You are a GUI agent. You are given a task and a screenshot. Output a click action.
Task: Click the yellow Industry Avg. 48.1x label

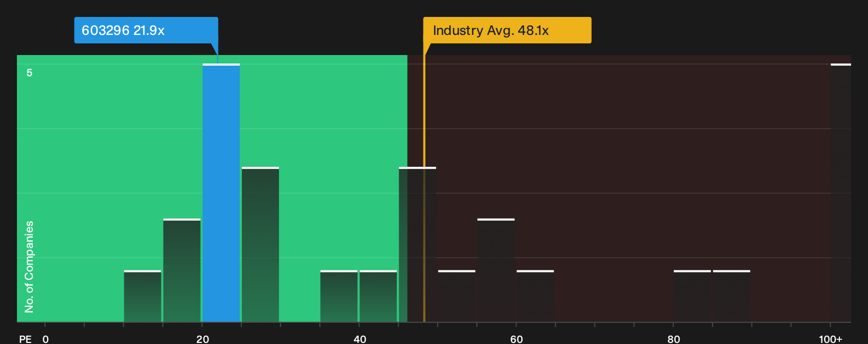pyautogui.click(x=507, y=30)
